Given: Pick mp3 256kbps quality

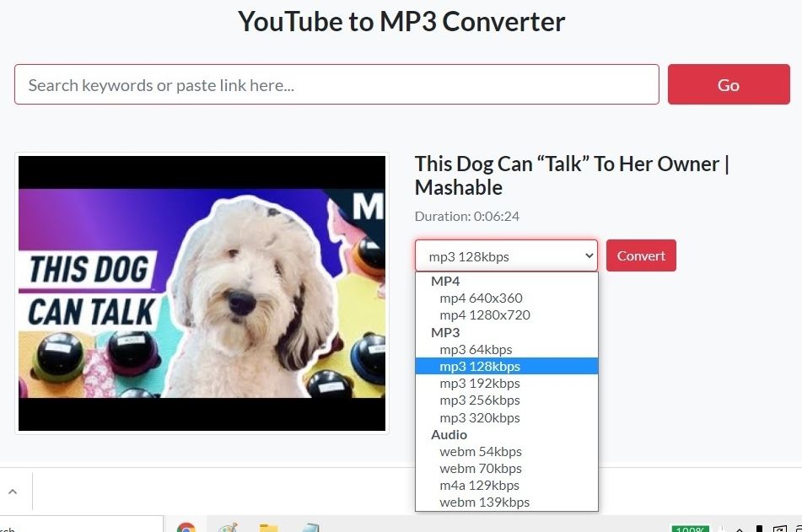Looking at the screenshot, I should (x=480, y=400).
